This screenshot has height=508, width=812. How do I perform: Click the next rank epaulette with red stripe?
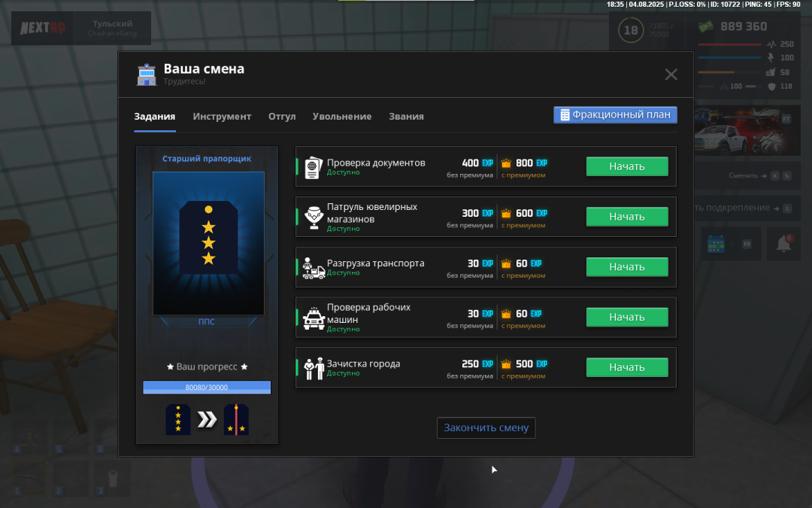(x=236, y=419)
